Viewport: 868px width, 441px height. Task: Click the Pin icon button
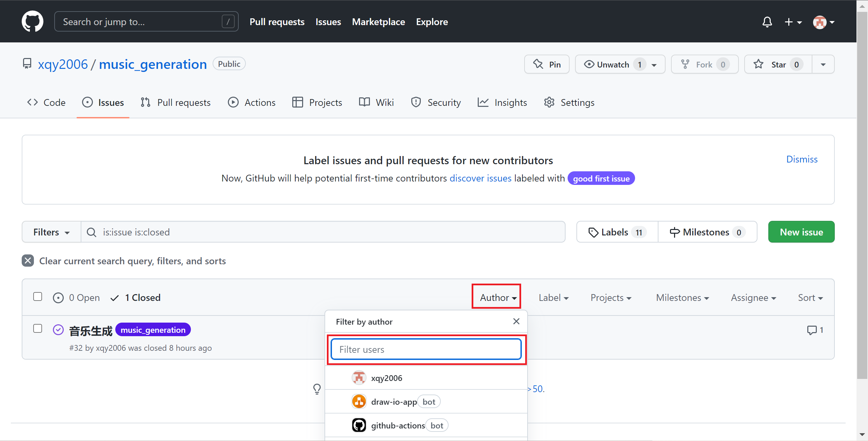[547, 64]
